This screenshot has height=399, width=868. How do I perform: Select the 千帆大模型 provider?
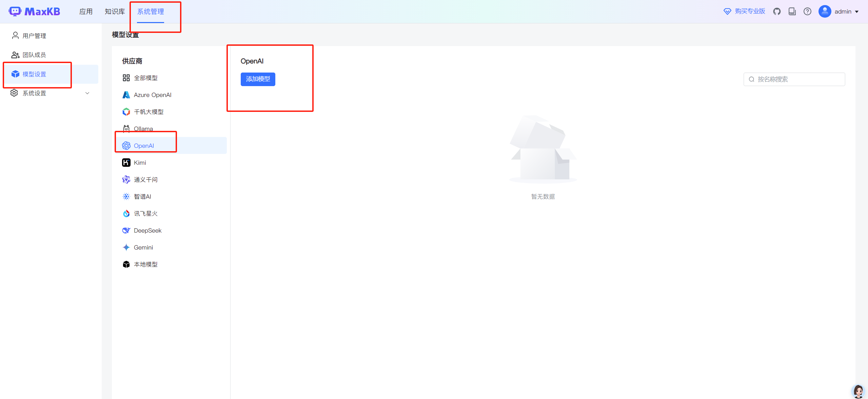[149, 112]
